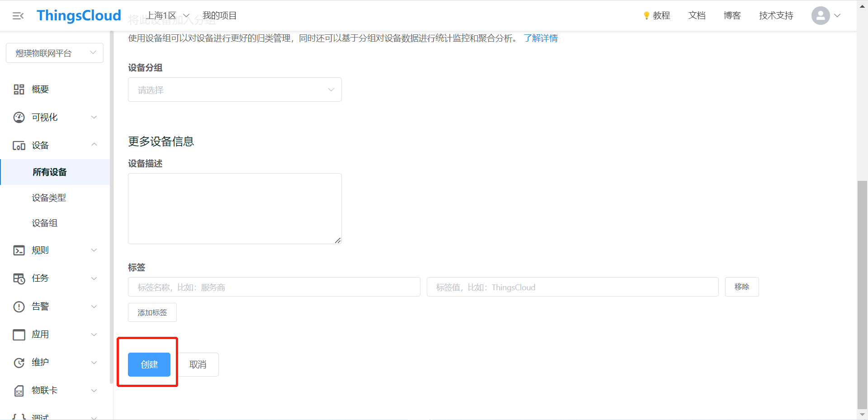Image resolution: width=868 pixels, height=420 pixels.
Task: Click the 规则 terminal icon
Action: (19, 250)
